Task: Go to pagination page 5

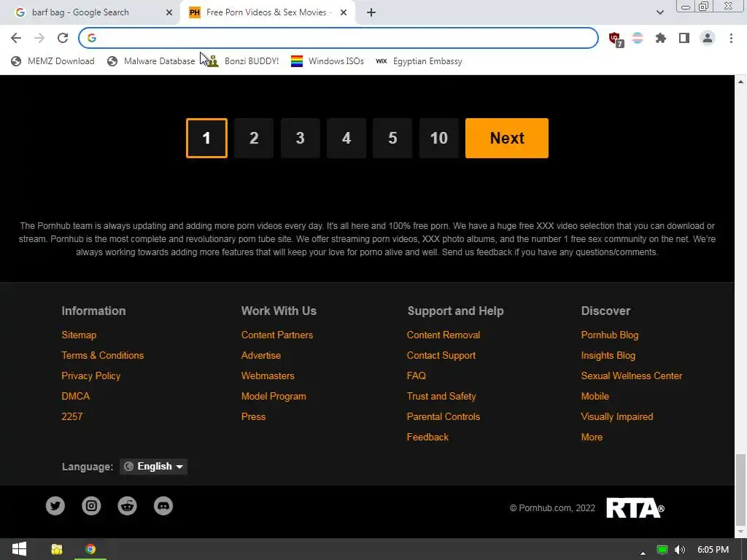Action: [392, 138]
